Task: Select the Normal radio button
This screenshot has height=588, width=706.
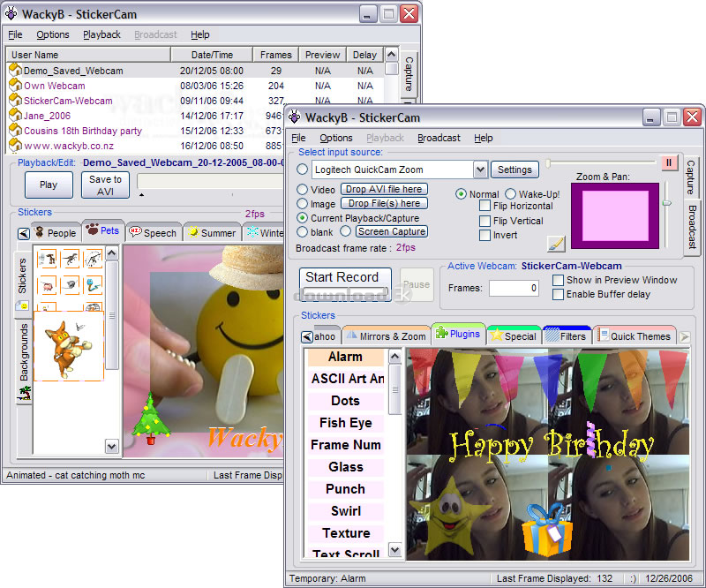Action: pyautogui.click(x=461, y=193)
